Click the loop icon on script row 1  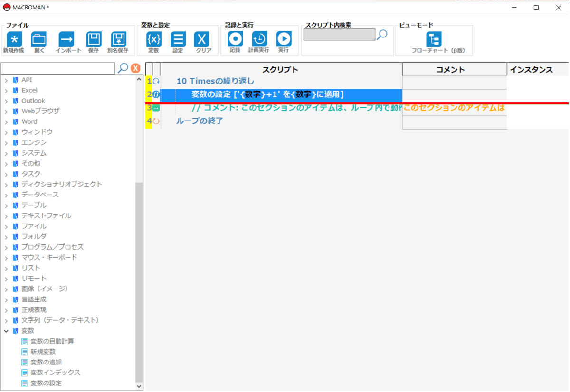156,81
